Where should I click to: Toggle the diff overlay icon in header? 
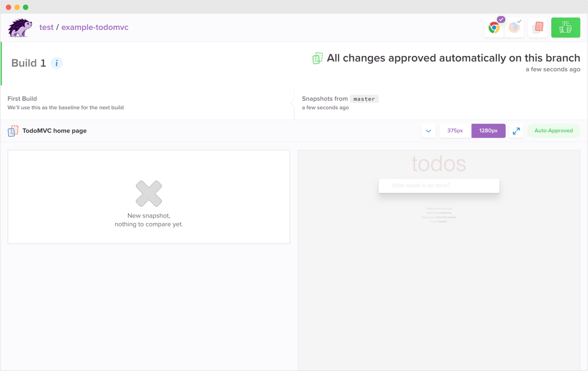[x=538, y=27]
